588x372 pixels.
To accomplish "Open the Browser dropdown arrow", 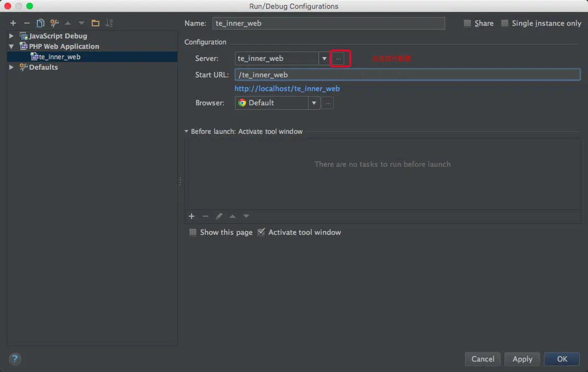I will (x=314, y=103).
